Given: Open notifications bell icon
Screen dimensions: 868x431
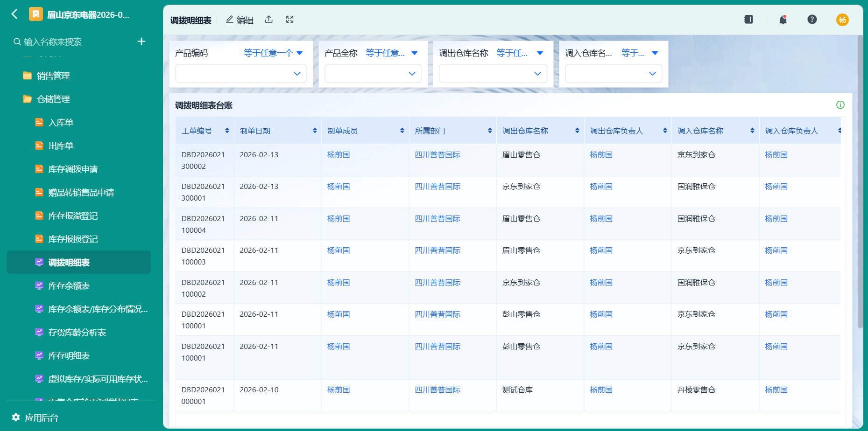Looking at the screenshot, I should point(783,20).
